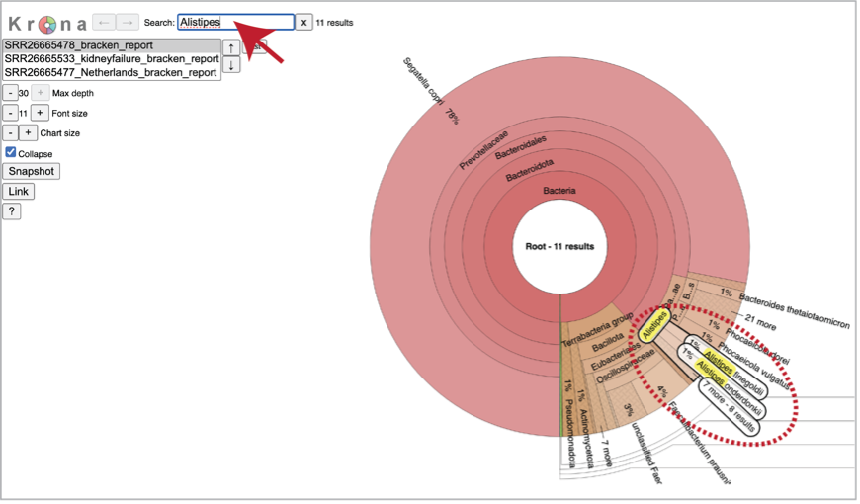Image resolution: width=860 pixels, height=504 pixels.
Task: Select SRR26665478_bracken_report dataset
Action: pyautogui.click(x=112, y=45)
